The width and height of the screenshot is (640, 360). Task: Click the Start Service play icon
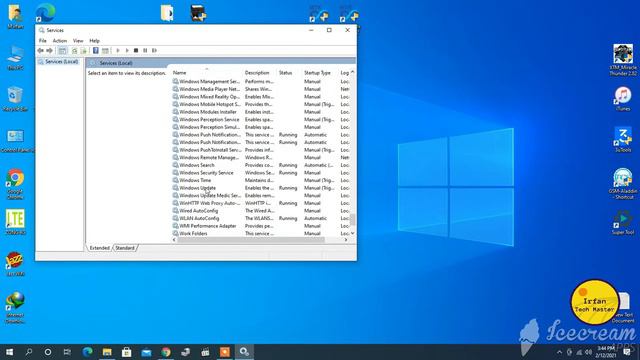click(118, 51)
